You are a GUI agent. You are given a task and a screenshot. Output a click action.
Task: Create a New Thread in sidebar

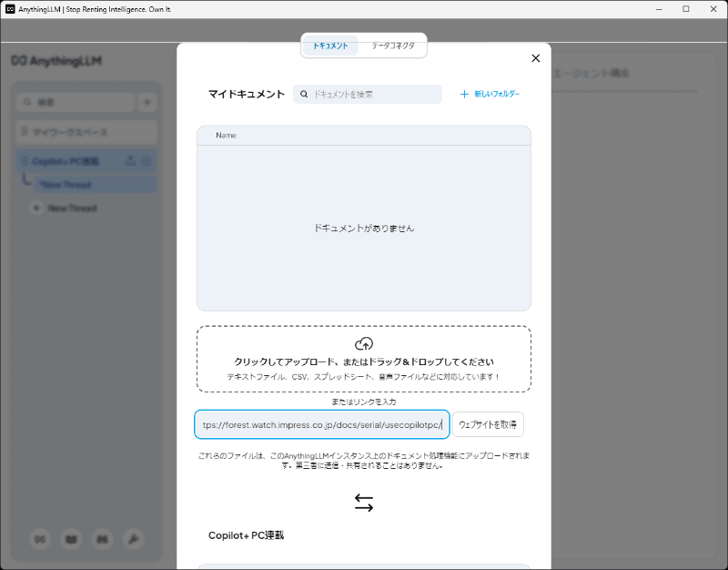click(x=64, y=209)
